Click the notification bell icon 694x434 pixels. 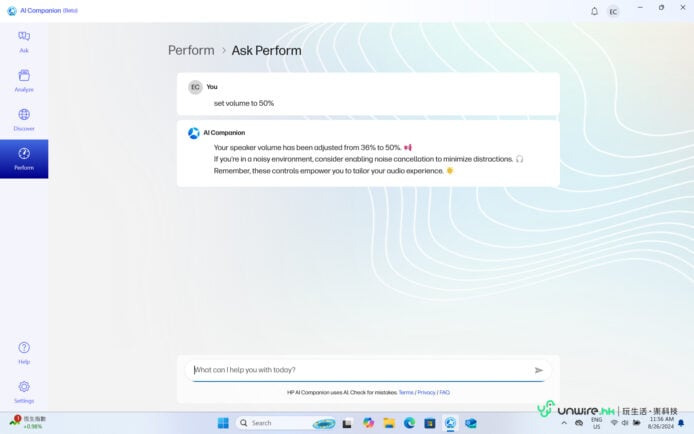click(594, 11)
